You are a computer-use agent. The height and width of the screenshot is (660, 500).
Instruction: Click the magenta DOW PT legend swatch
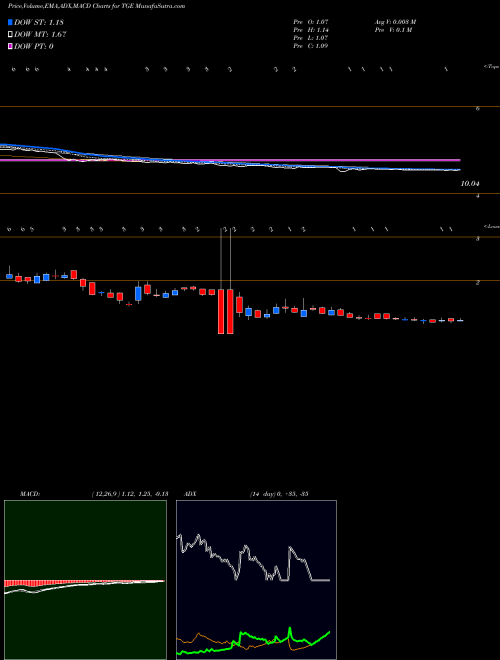11,46
